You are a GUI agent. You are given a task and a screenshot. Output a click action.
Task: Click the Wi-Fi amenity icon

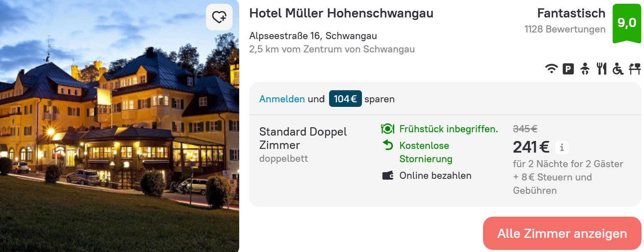[552, 69]
